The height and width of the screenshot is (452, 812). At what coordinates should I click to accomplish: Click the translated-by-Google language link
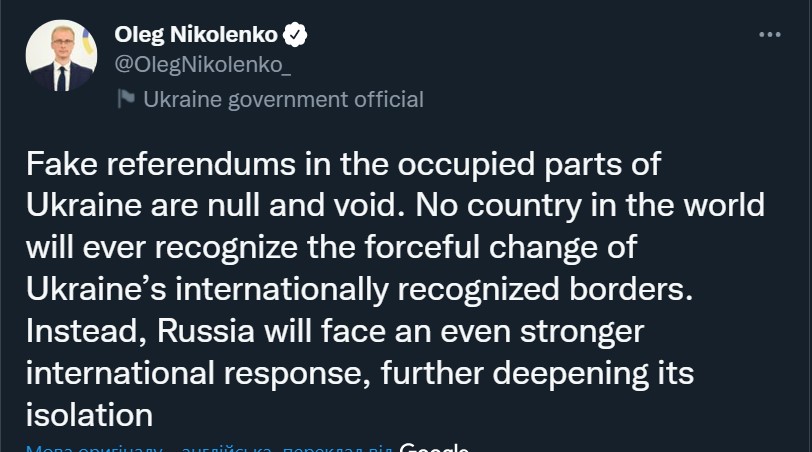point(210,448)
